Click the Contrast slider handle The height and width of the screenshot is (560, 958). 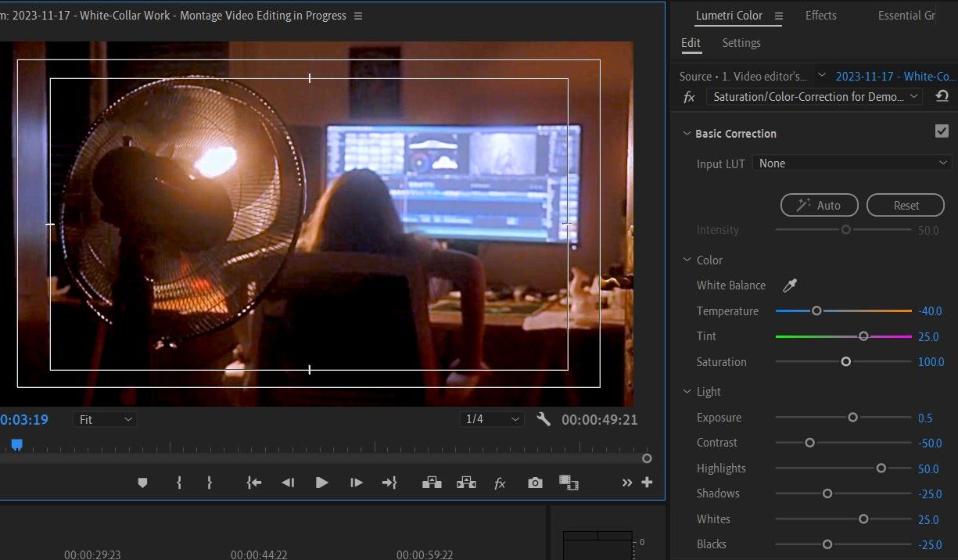point(809,443)
